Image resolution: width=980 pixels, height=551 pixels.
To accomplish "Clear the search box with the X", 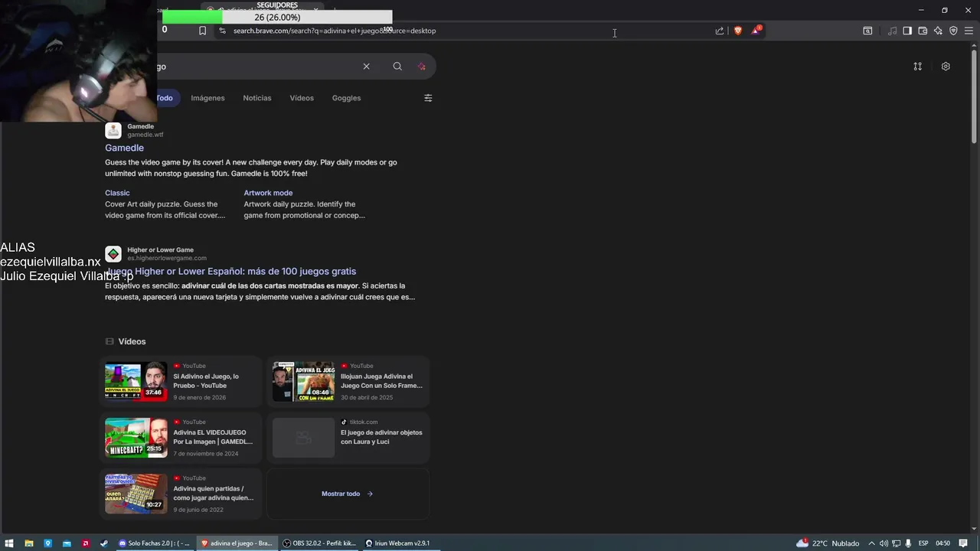I will (x=366, y=67).
